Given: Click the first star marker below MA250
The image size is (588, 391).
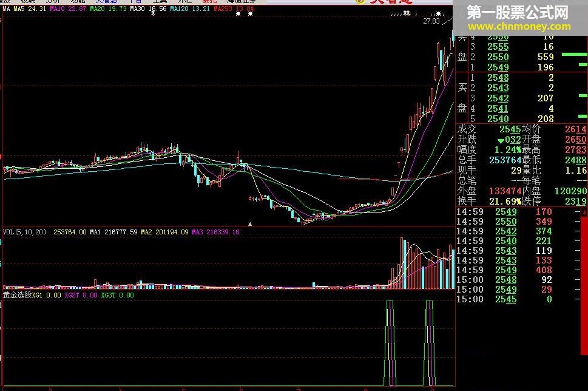Looking at the screenshot, I should (238, 14).
